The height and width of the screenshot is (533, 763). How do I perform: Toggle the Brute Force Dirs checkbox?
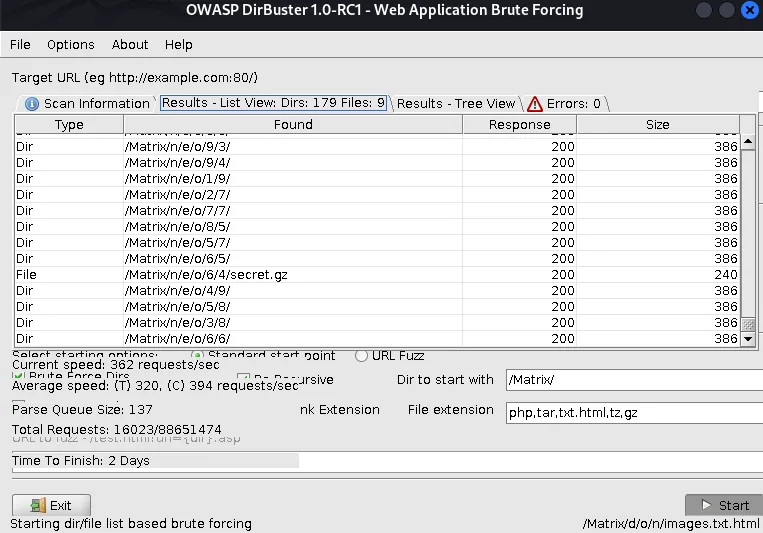click(x=18, y=375)
